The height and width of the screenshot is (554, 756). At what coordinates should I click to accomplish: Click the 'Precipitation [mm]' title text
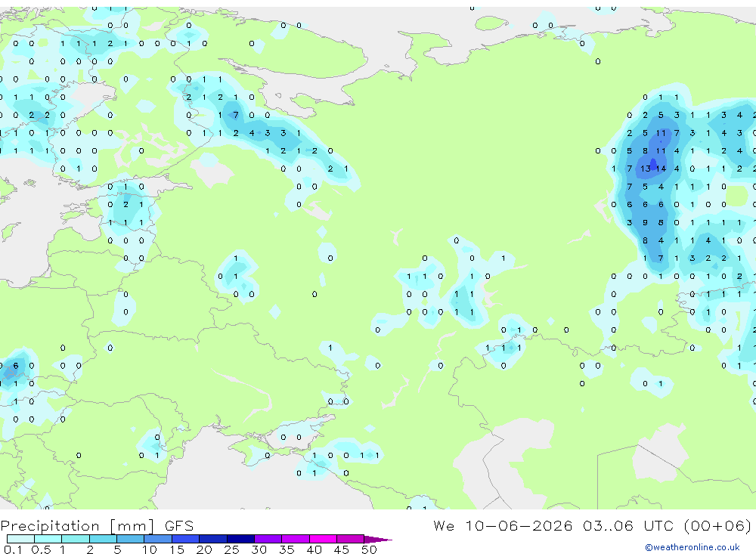point(78,526)
